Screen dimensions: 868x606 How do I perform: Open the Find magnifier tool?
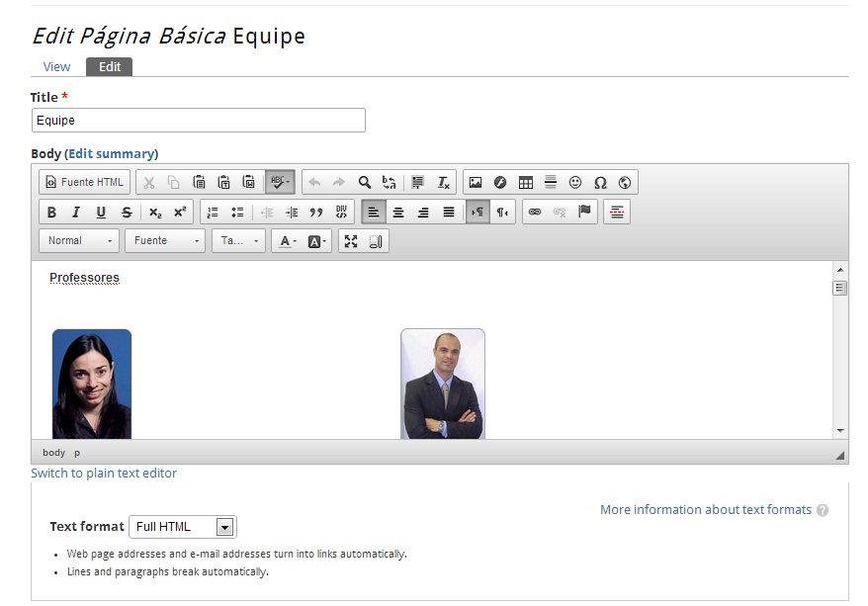click(365, 182)
